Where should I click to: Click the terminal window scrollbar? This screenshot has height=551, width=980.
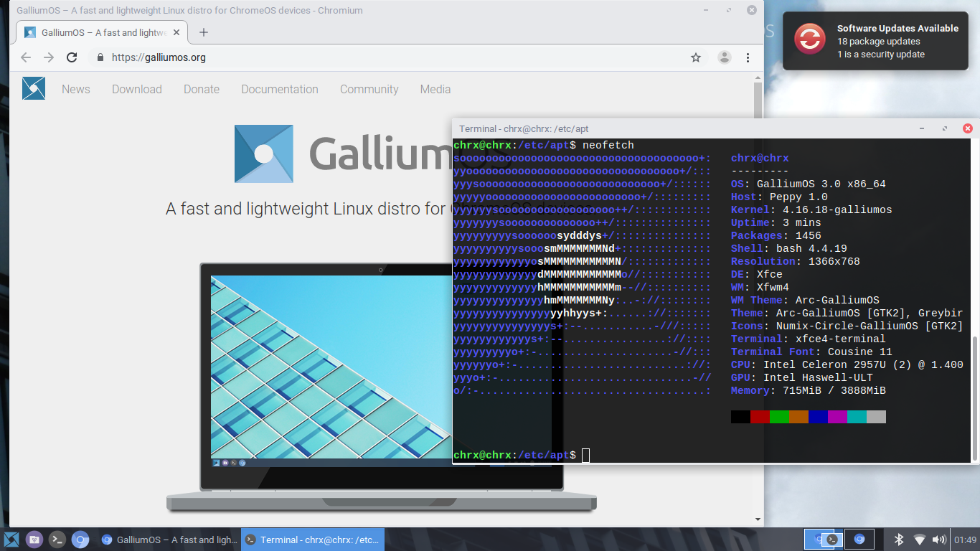(974, 399)
